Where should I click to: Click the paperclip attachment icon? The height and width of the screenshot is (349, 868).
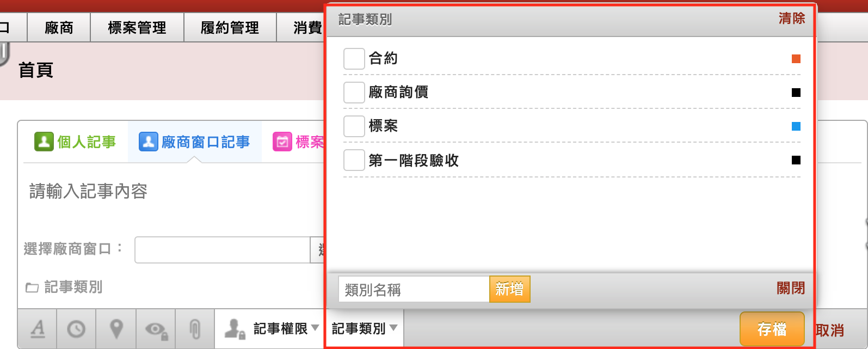click(x=195, y=328)
